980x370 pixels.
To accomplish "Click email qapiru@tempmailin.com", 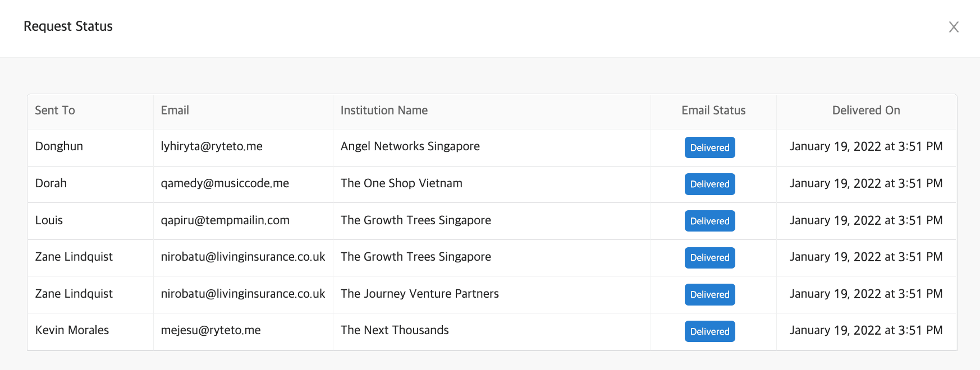I will [x=225, y=220].
